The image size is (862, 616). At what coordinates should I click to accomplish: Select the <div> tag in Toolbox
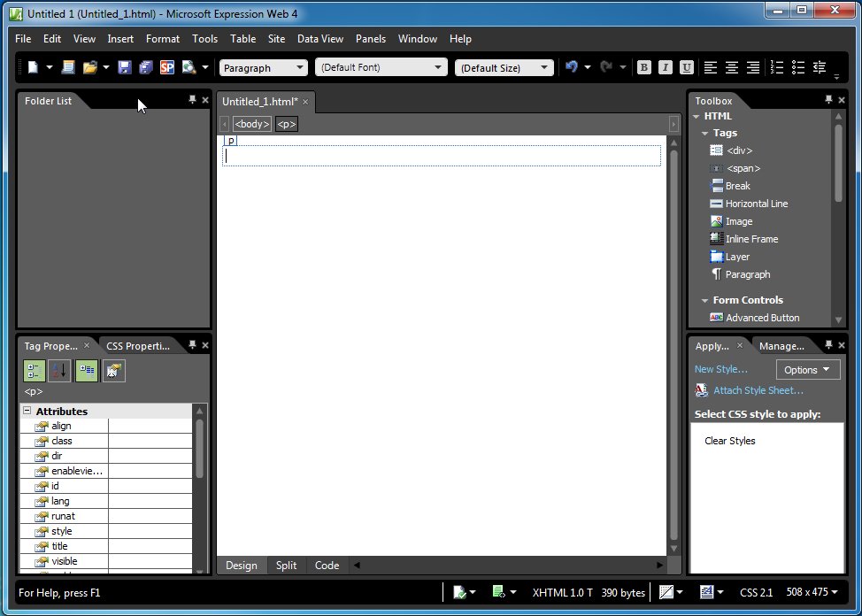coord(731,150)
